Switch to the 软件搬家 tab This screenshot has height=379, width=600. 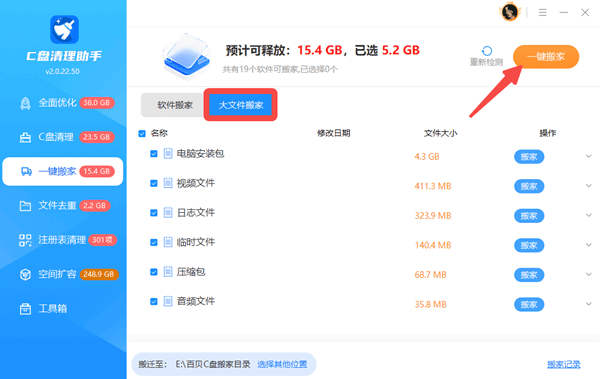[174, 105]
